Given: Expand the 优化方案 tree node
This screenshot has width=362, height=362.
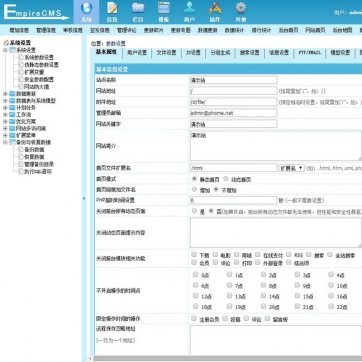Looking at the screenshot, I should coord(5,122).
